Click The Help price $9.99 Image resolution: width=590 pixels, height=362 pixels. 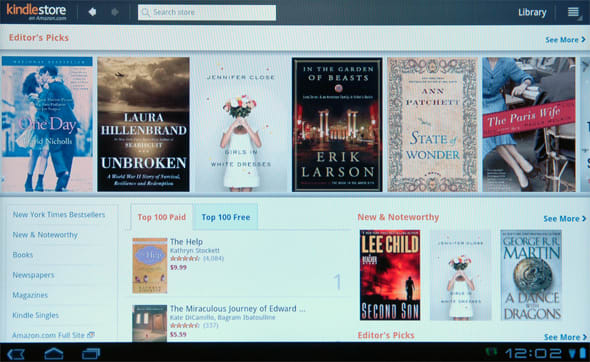click(x=178, y=267)
